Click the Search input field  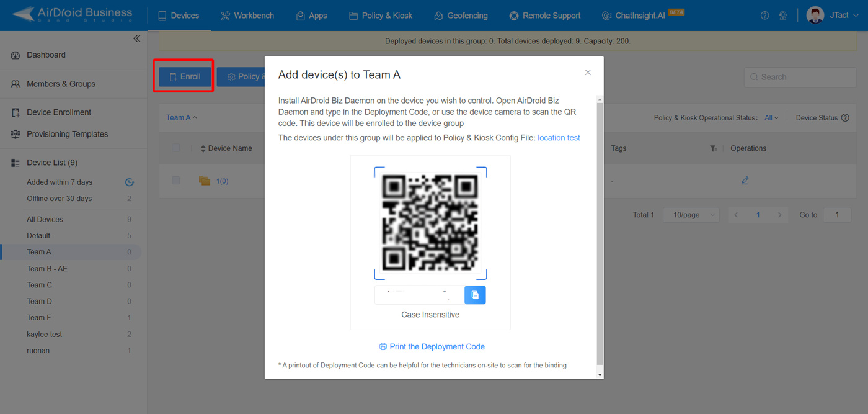tap(800, 77)
